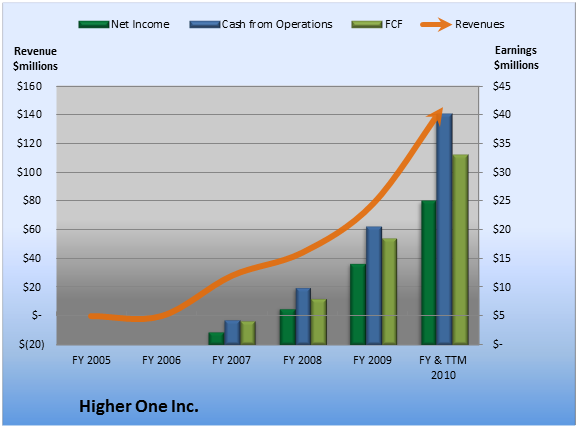Viewport: 577px width, 427px height.
Task: Click the $30 right axis label
Action: [502, 172]
